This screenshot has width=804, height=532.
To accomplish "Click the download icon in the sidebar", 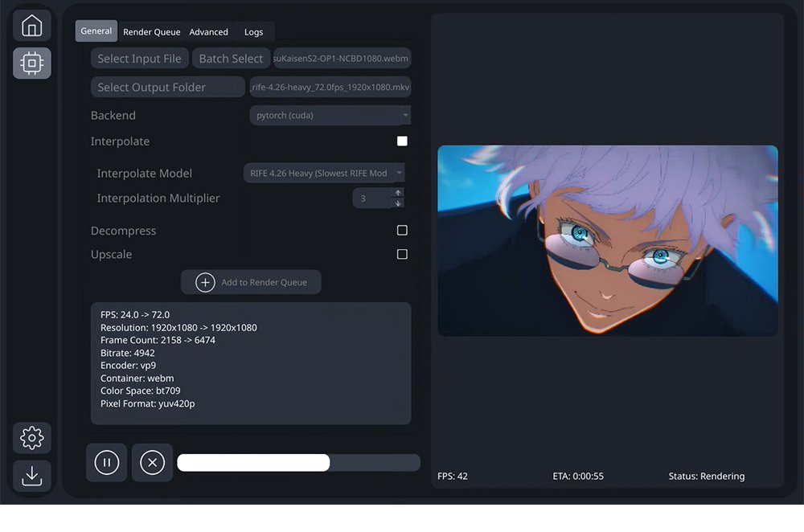I will pos(31,476).
